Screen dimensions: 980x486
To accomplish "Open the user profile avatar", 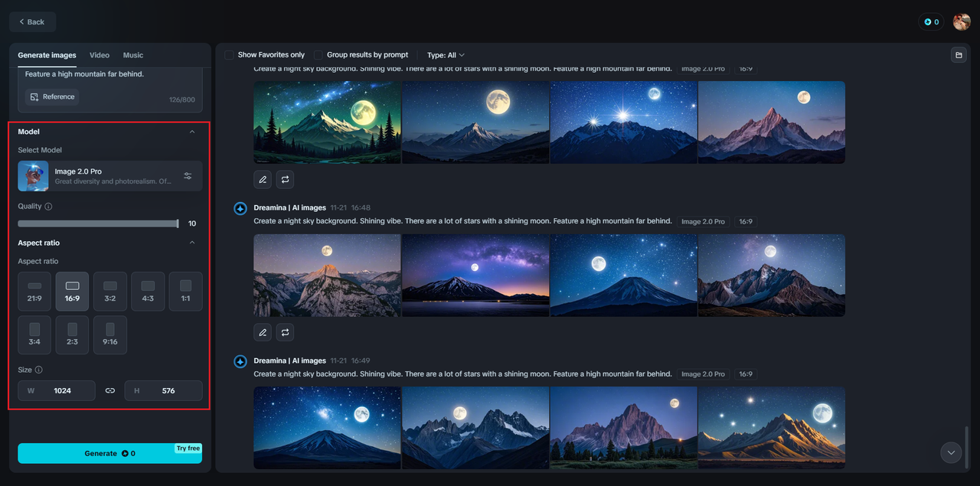I will coord(962,22).
